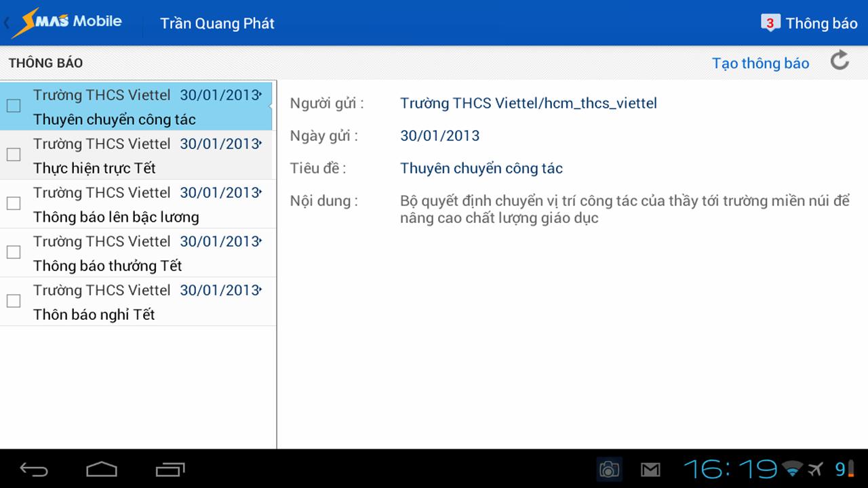Tap the Android back button
Viewport: 868px width, 488px height.
coord(34,469)
